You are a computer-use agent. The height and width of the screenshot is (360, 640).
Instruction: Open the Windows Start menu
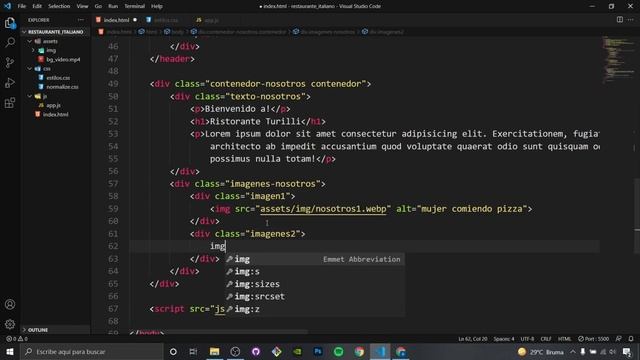click(x=10, y=351)
